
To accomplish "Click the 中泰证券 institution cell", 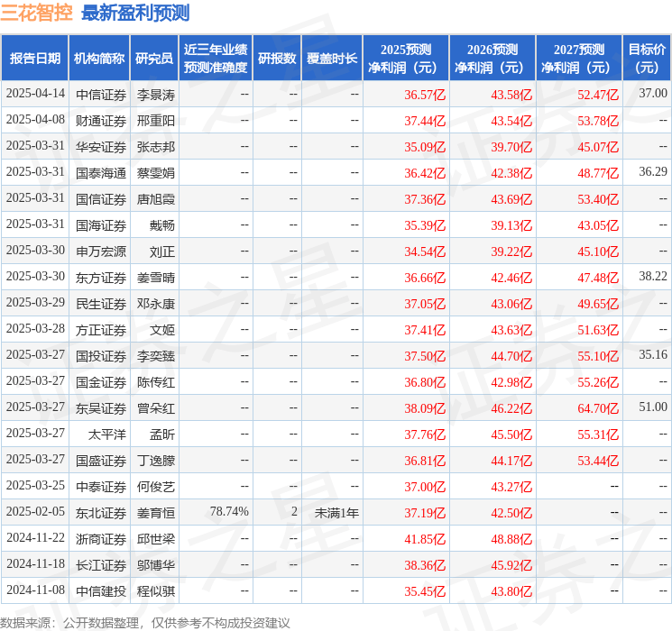I will pos(101,487).
